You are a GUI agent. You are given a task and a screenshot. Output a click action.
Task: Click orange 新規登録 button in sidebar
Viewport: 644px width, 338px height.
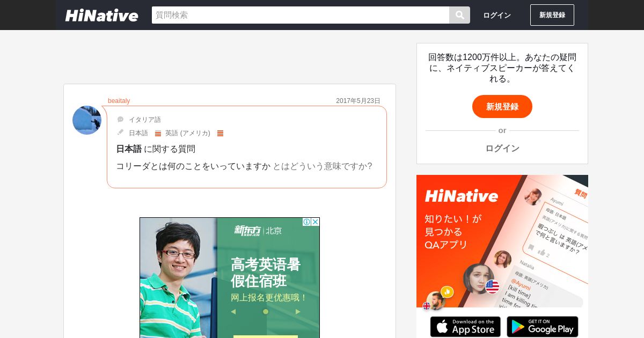pos(502,106)
